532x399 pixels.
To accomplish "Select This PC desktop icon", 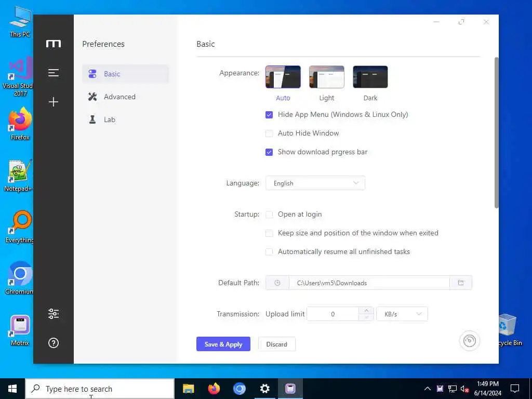I will click(20, 21).
